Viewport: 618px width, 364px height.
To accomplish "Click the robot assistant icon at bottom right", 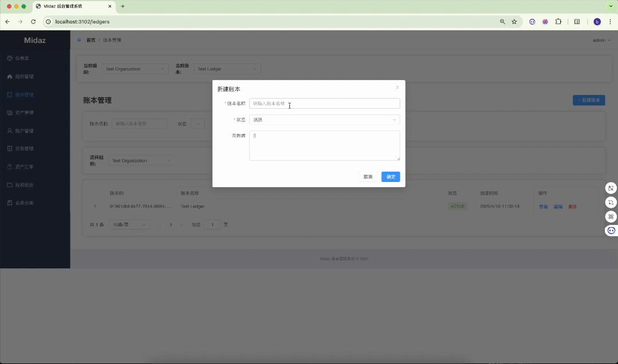I will coord(611,230).
